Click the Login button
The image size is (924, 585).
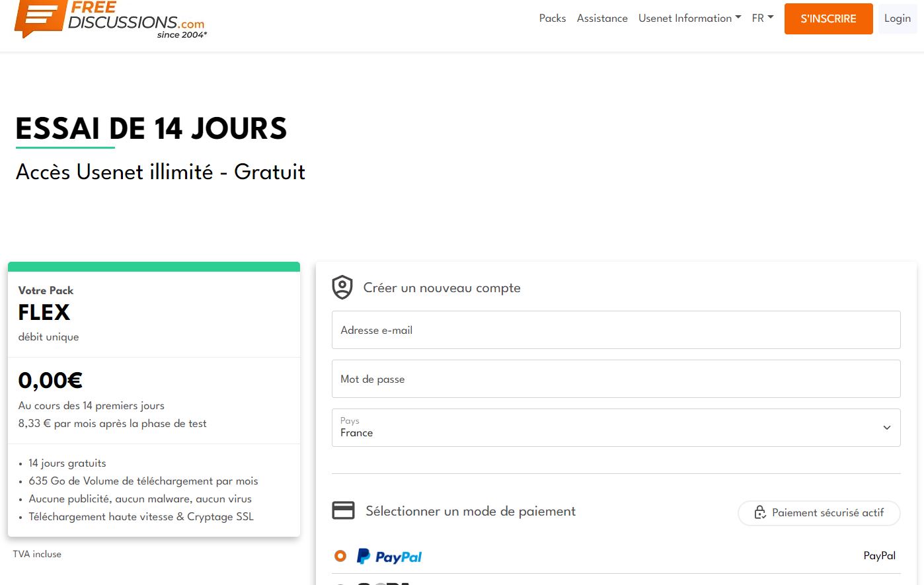click(897, 19)
